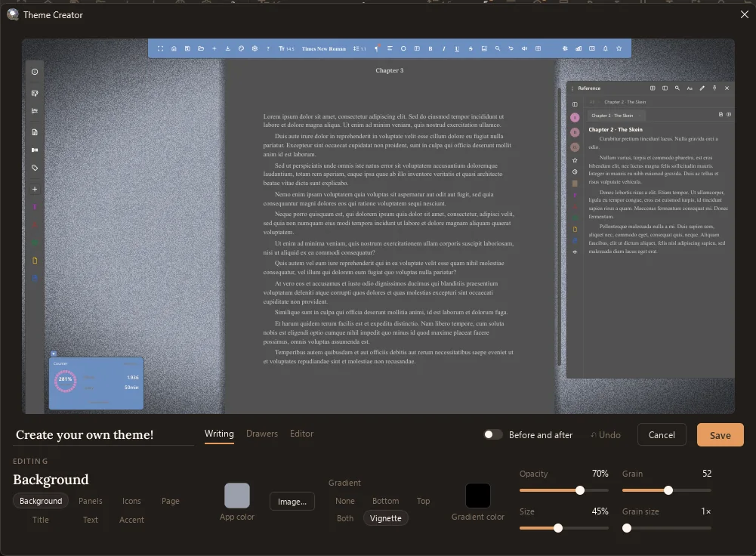Choose Page as the element to edit
Image resolution: width=756 pixels, height=556 pixels.
click(170, 501)
